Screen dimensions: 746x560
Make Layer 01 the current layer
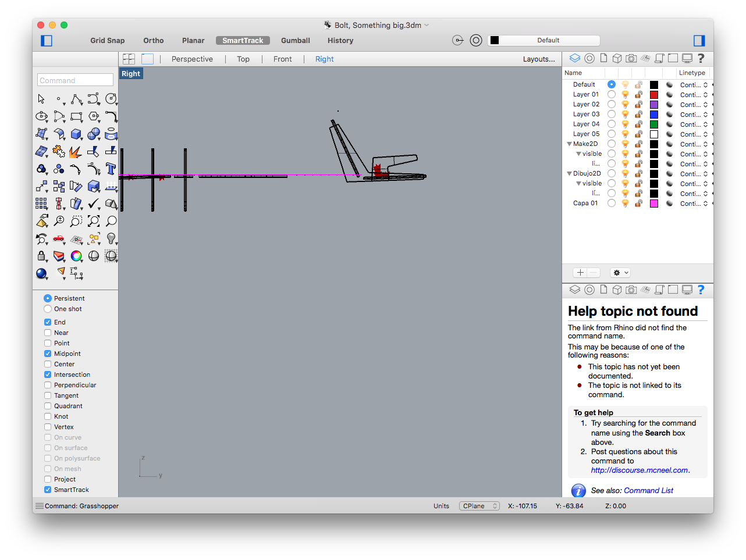pyautogui.click(x=612, y=94)
